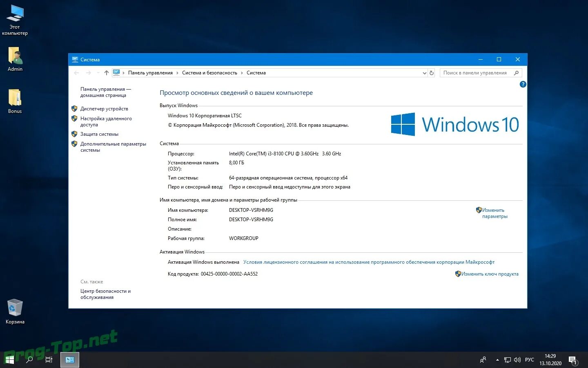588x368 pixels.
Task: Open the Windows Start menu
Action: click(9, 360)
